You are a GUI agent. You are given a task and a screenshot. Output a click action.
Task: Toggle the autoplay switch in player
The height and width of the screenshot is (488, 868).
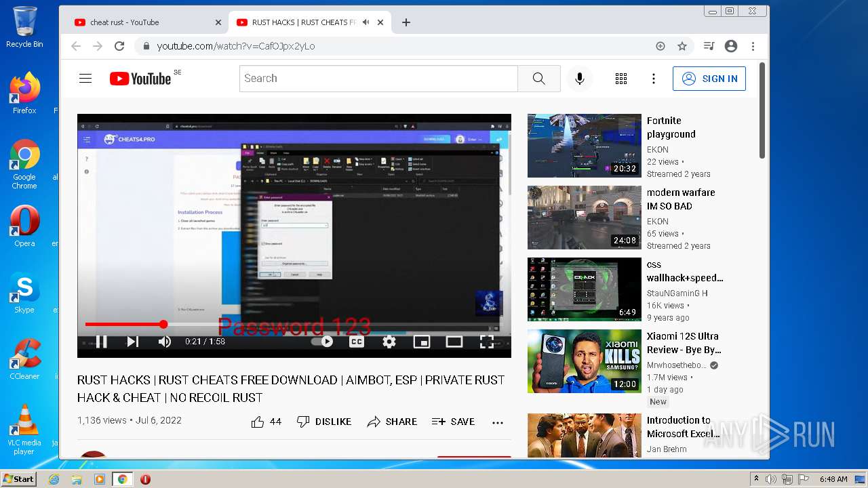pyautogui.click(x=322, y=342)
